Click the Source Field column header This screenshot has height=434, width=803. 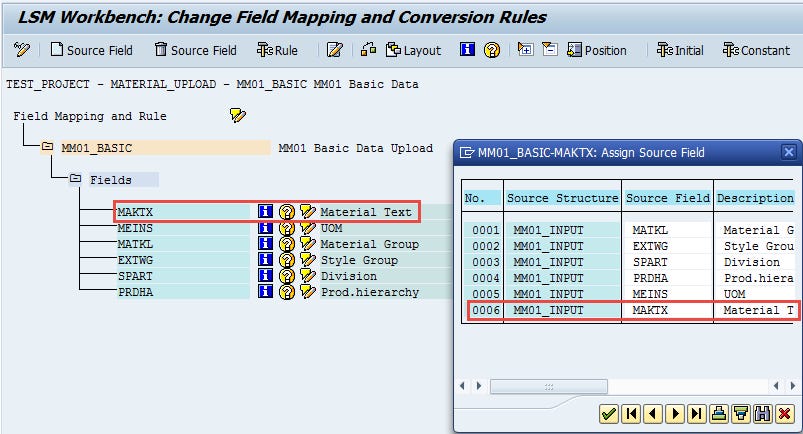668,198
